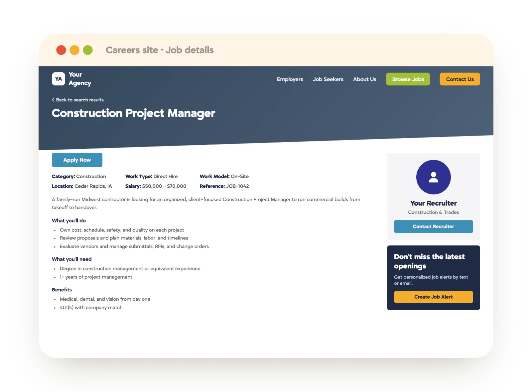The height and width of the screenshot is (392, 532).
Task: Click the 'Own cost, schedule, safety' bullet
Action: point(122,230)
